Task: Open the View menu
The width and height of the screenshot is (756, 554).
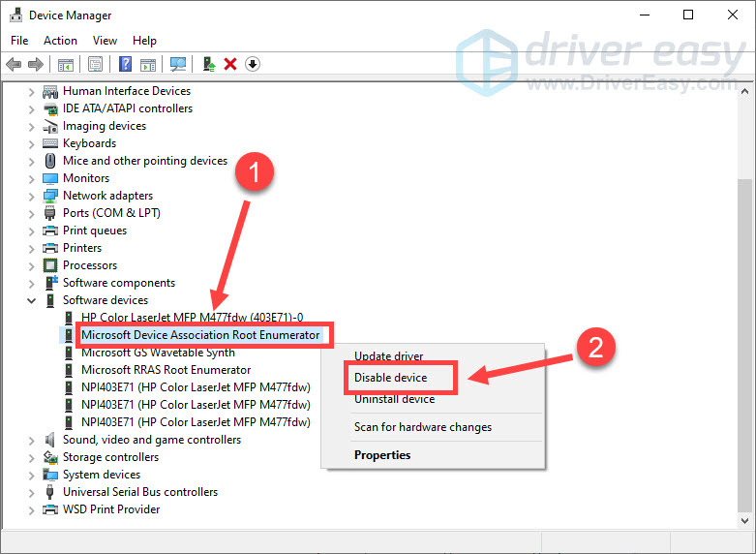Action: [x=105, y=41]
